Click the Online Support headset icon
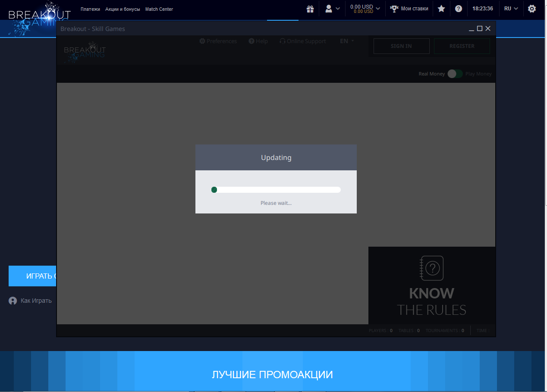Screen dimensions: 547x392 tap(283, 41)
